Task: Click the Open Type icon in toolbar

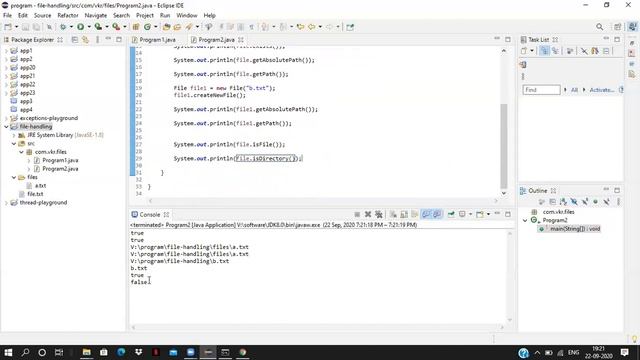Action: click(x=166, y=27)
